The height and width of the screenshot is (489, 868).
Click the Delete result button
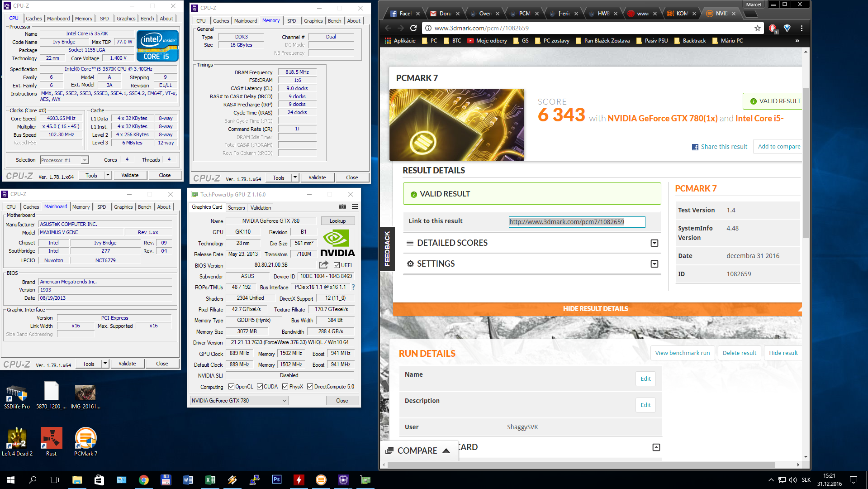point(739,353)
